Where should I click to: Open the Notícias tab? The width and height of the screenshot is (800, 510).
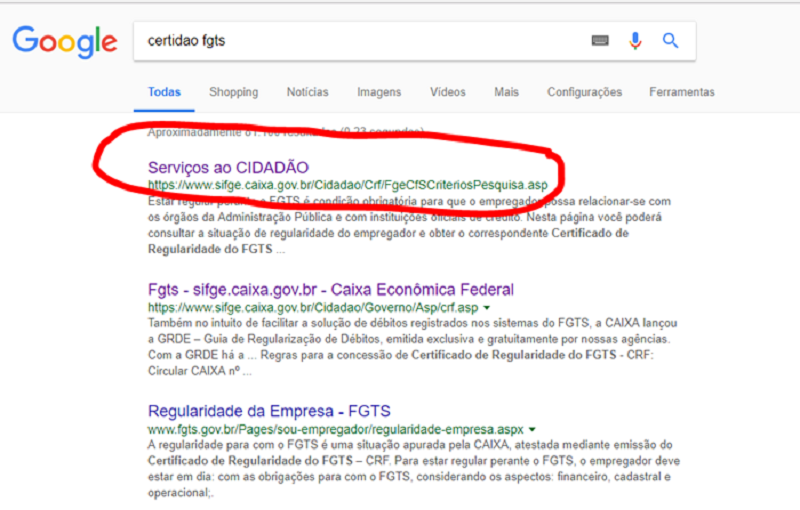click(307, 92)
